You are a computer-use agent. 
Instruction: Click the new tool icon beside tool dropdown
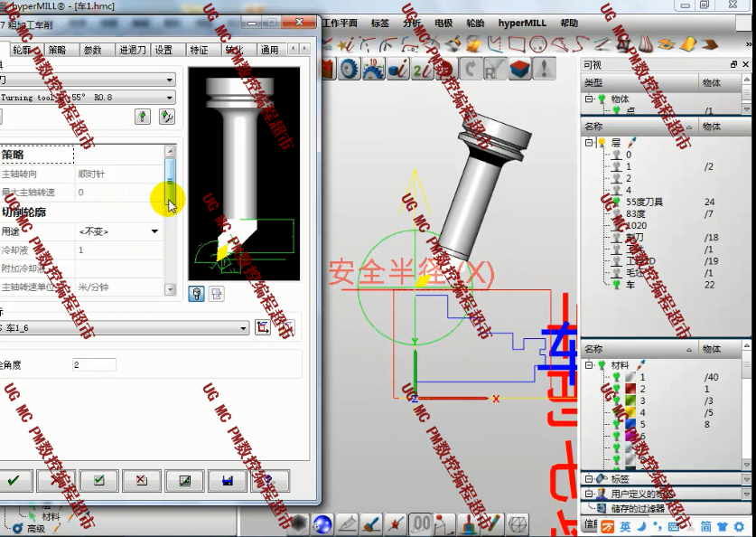coord(142,117)
